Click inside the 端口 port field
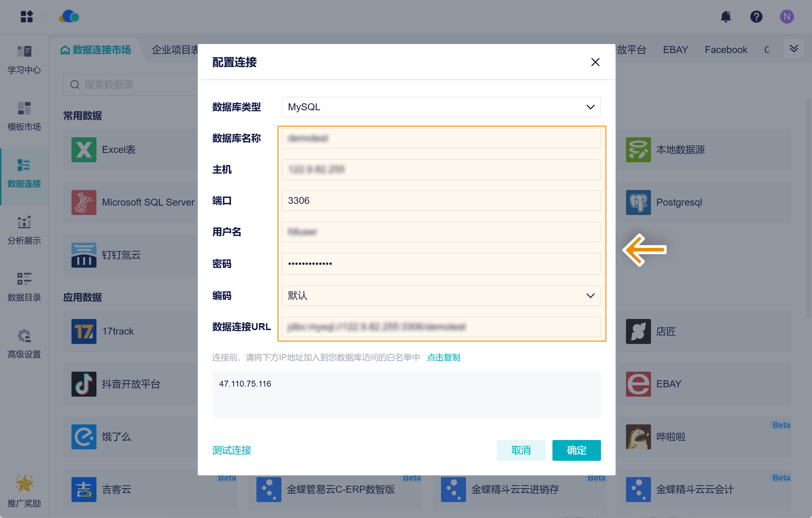The height and width of the screenshot is (518, 812). pyautogui.click(x=441, y=201)
